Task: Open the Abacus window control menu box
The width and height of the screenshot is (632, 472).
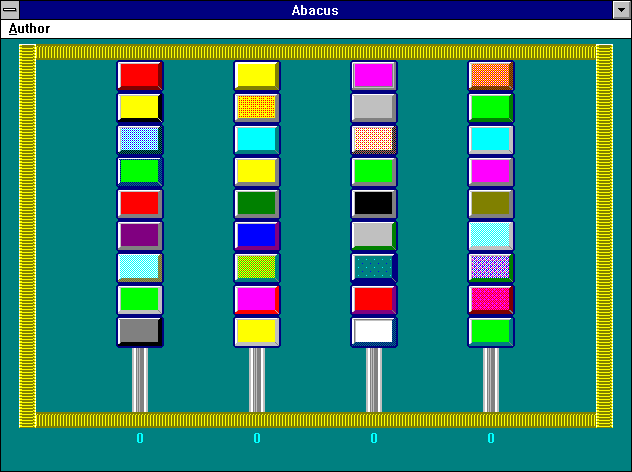Action: click(10, 10)
